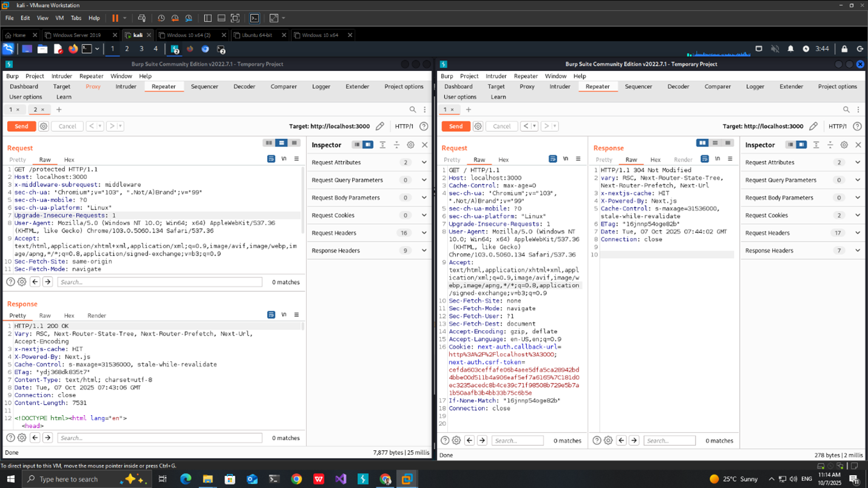Click the history back arrow in right Burp window
This screenshot has height=488, width=868.
tap(526, 126)
